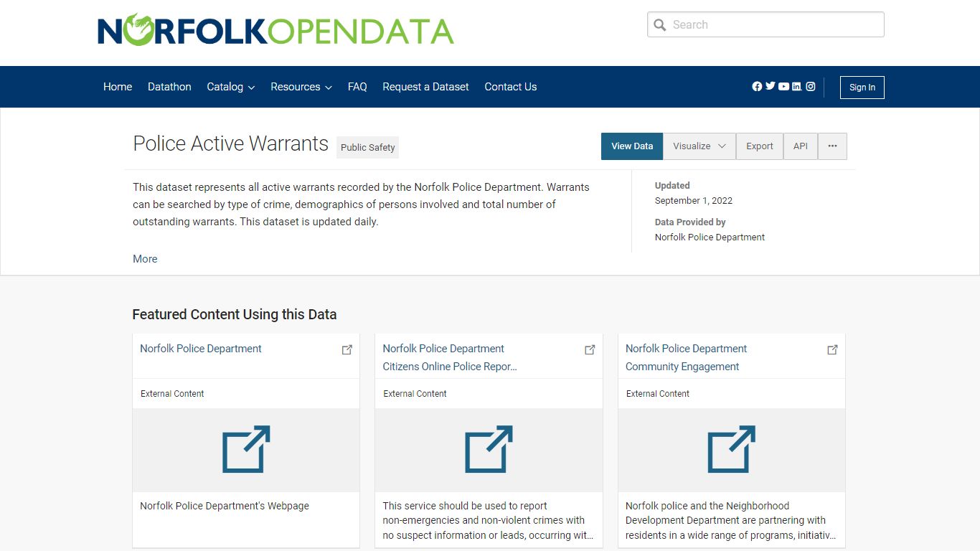Open the Facebook social icon
980x551 pixels.
click(x=757, y=86)
